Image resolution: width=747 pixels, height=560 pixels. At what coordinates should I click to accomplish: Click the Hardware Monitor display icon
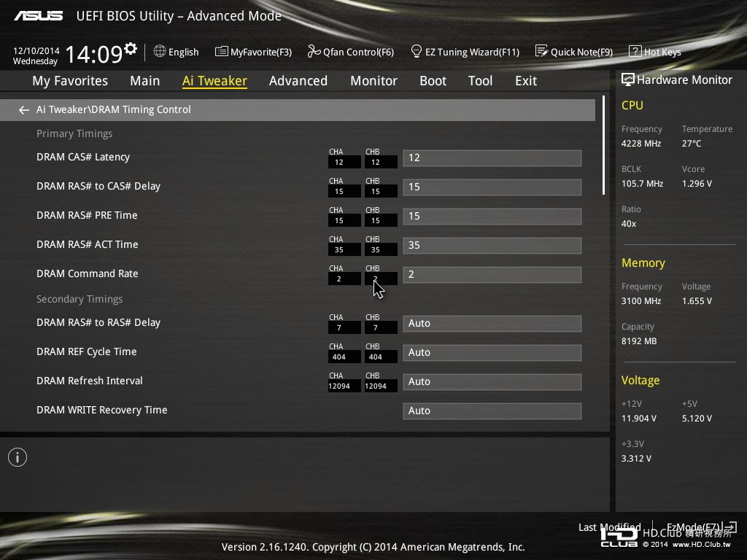(628, 80)
